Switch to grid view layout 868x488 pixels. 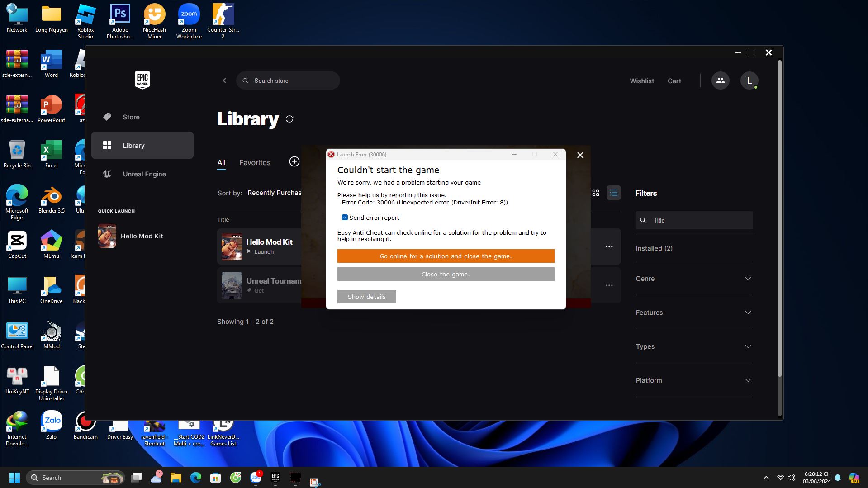[x=596, y=193]
